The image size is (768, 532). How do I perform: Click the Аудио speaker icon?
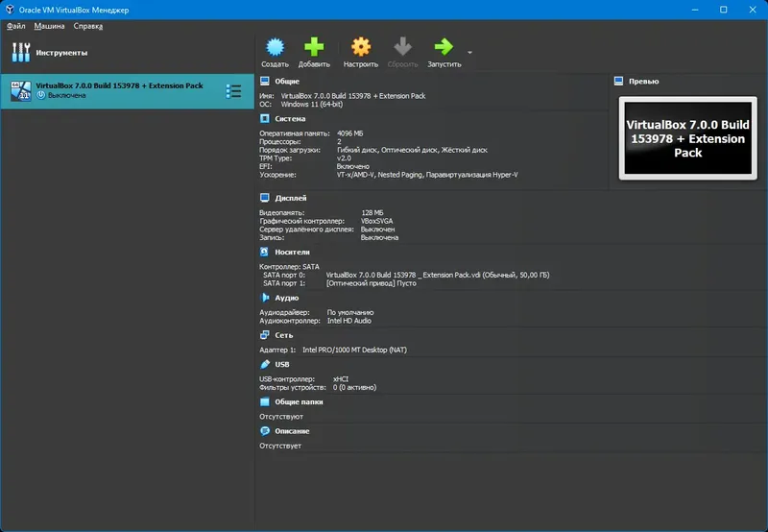click(x=265, y=298)
